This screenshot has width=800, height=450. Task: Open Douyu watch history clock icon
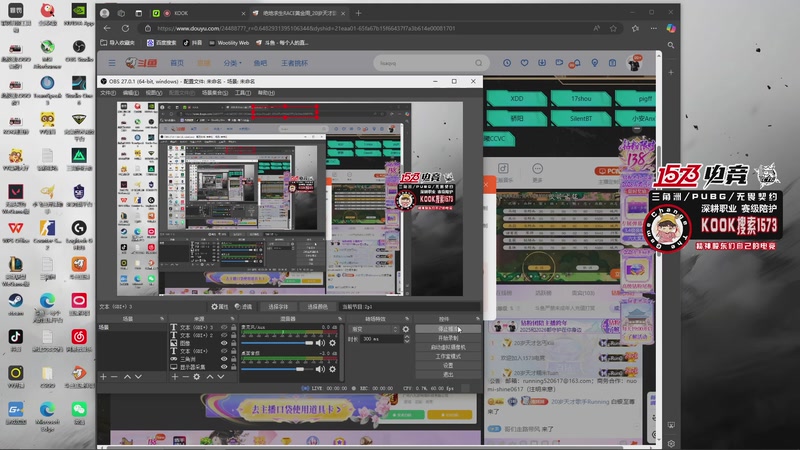507,63
